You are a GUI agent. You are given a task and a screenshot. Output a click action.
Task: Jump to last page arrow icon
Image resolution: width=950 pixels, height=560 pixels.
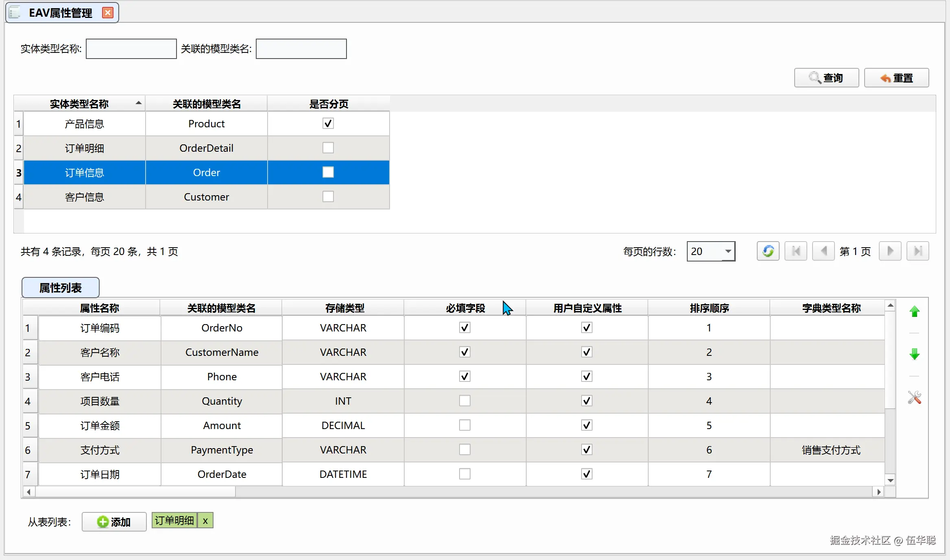tap(917, 251)
